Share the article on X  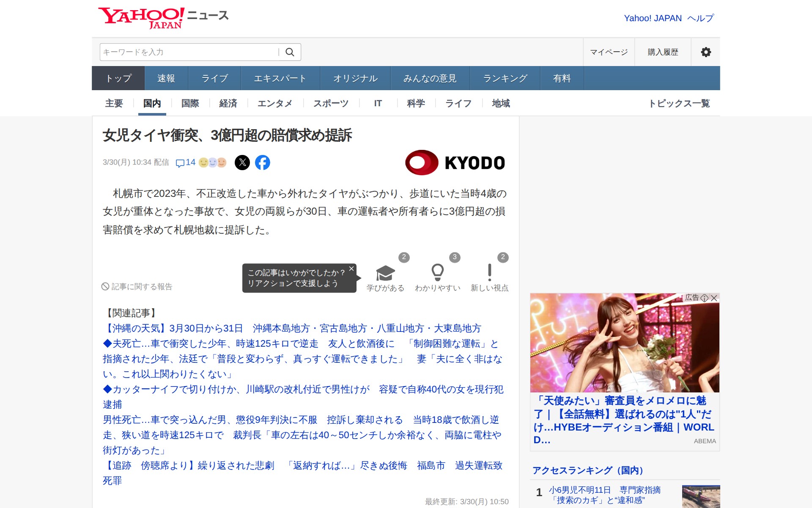(x=242, y=163)
